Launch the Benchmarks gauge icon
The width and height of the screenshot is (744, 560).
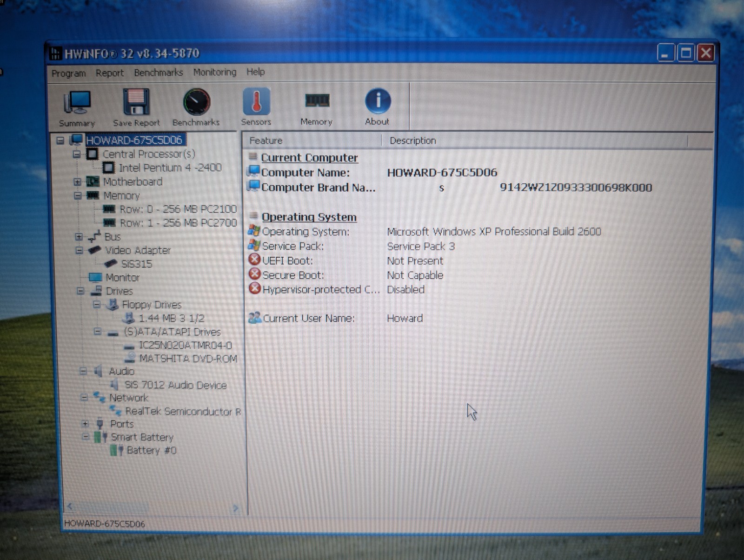196,102
